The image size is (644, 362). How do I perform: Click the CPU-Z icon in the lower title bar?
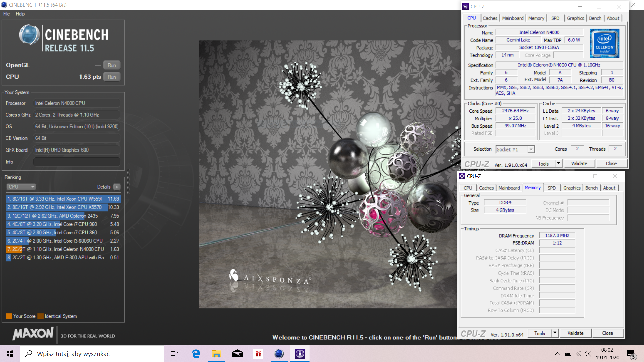pyautogui.click(x=462, y=176)
